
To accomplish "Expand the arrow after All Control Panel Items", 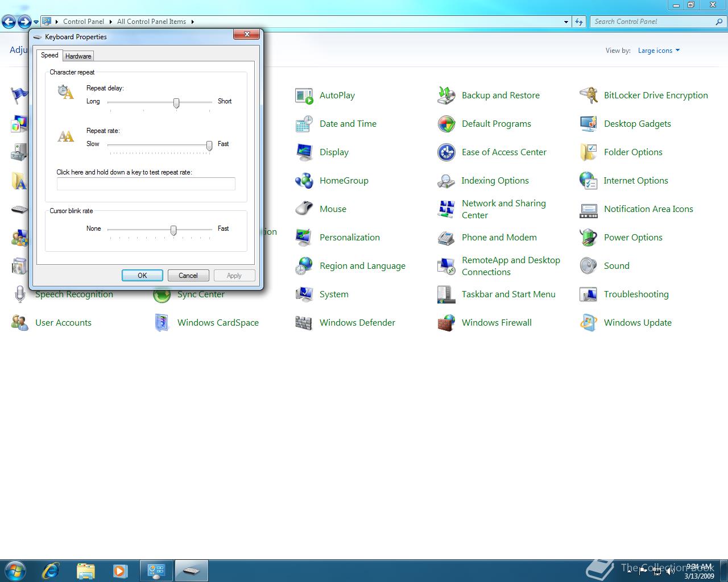I will point(192,22).
